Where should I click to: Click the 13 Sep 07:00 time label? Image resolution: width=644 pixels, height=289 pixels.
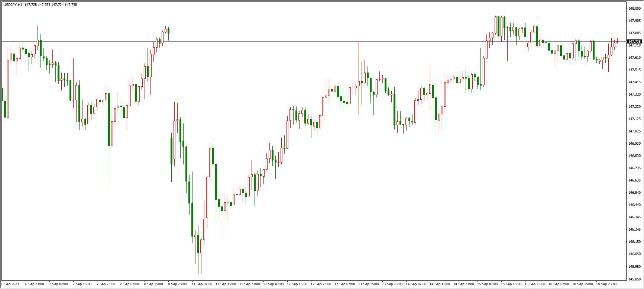[x=344, y=284]
